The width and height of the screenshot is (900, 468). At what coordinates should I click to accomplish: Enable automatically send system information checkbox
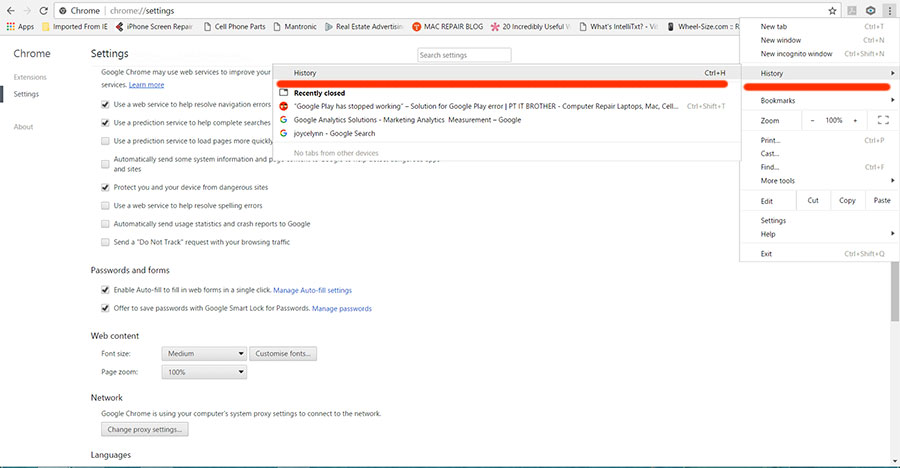[105, 164]
